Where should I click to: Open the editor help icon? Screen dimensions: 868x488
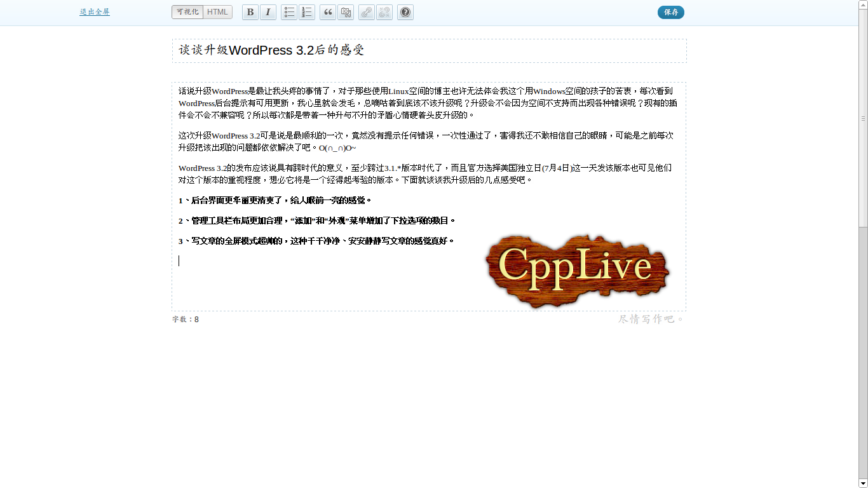pos(405,12)
